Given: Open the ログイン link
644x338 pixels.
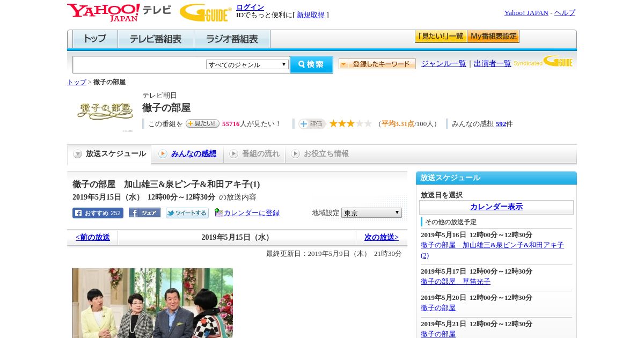Looking at the screenshot, I should coord(250,7).
